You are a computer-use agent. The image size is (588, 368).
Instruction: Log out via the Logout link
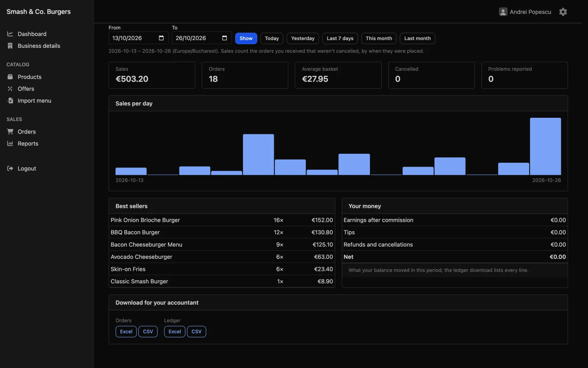pos(27,169)
